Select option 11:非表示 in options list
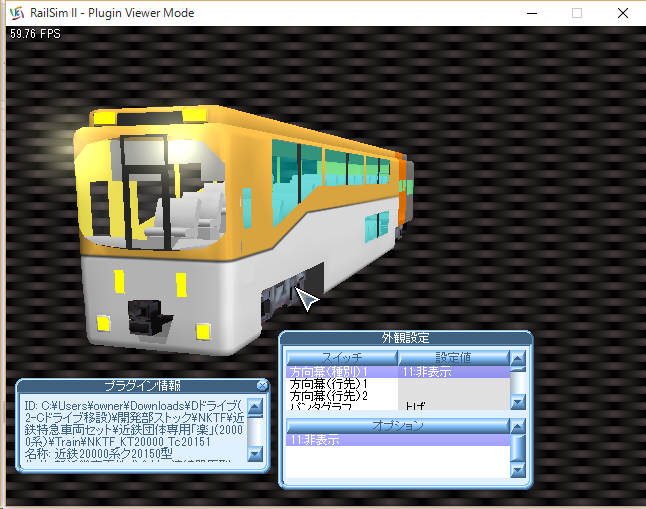The width and height of the screenshot is (646, 509). pyautogui.click(x=398, y=440)
